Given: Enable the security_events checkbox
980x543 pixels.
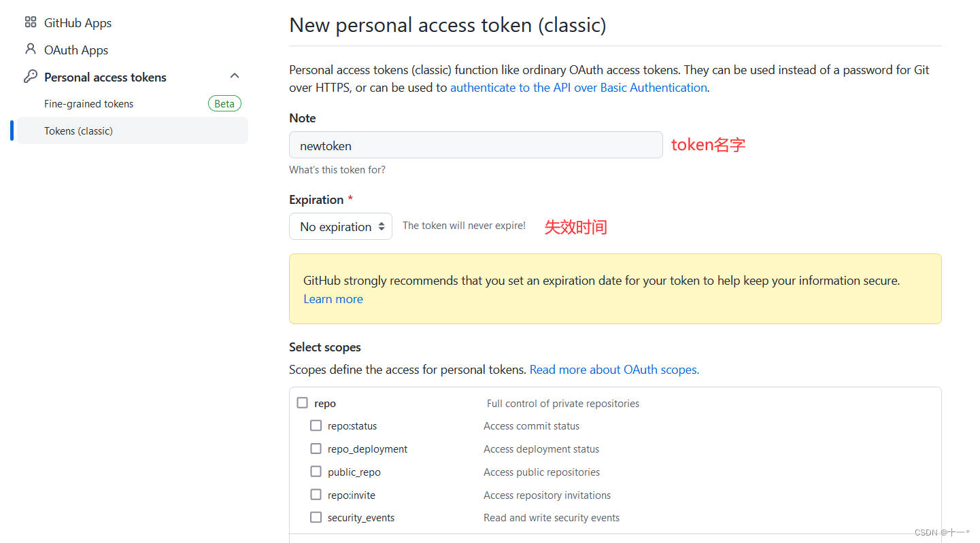Looking at the screenshot, I should pos(316,517).
